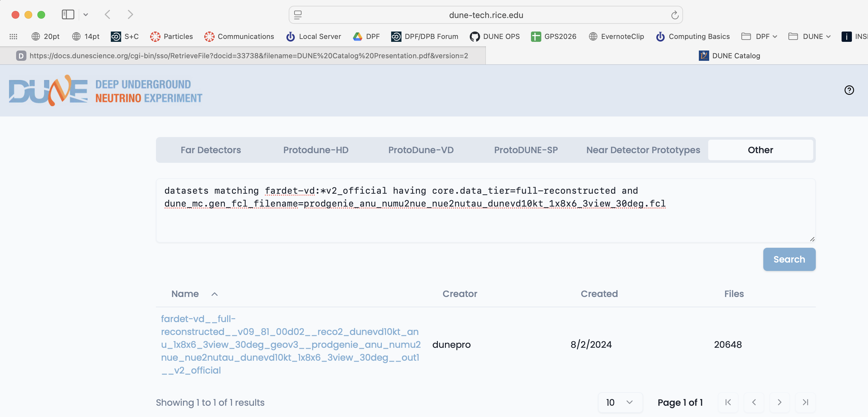Switch to the ProtoDUNE-SP tab
Screen dimensions: 868x417
coord(526,150)
